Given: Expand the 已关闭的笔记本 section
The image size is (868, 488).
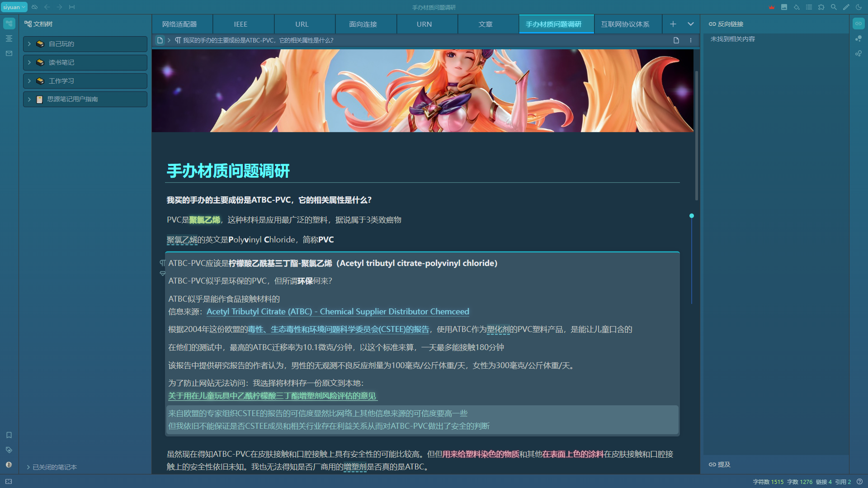Looking at the screenshot, I should [52, 467].
